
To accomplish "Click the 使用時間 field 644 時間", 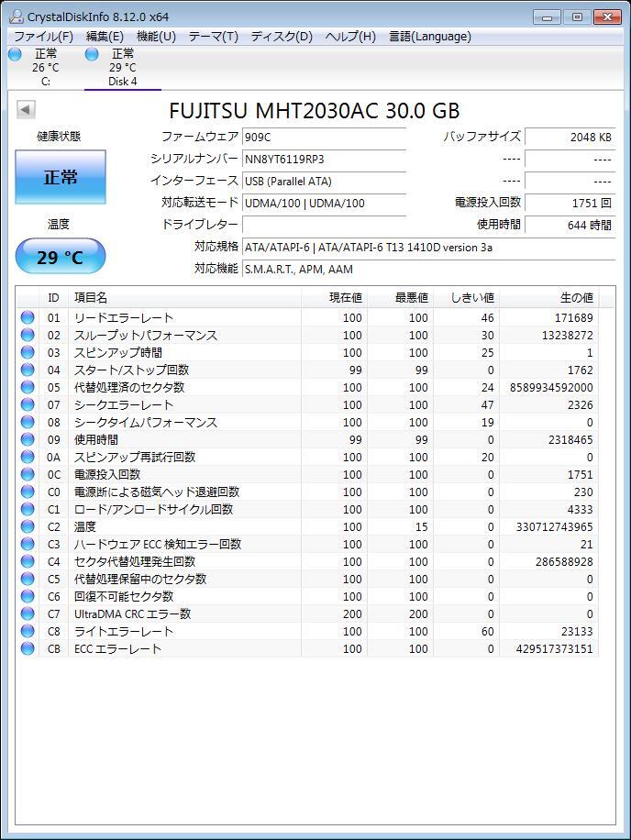I will (x=570, y=225).
